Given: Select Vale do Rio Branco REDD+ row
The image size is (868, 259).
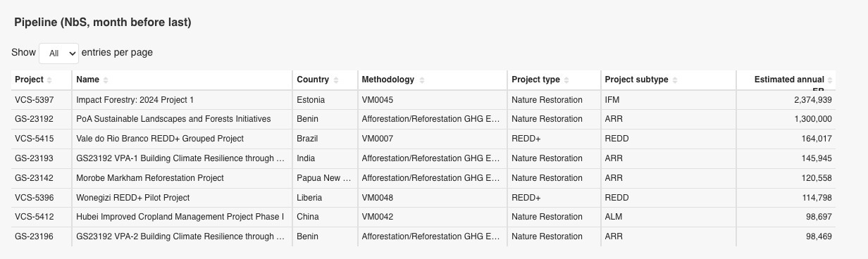Looking at the screenshot, I should (423, 139).
